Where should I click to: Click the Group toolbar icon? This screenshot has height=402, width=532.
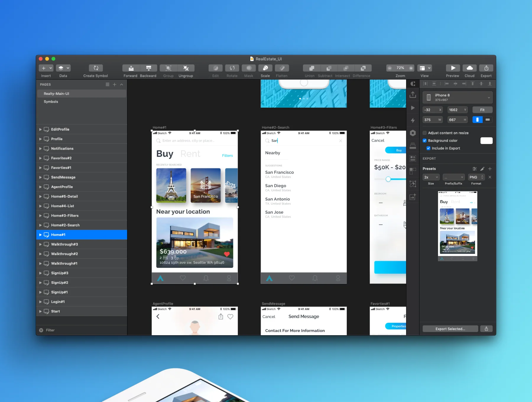[168, 68]
